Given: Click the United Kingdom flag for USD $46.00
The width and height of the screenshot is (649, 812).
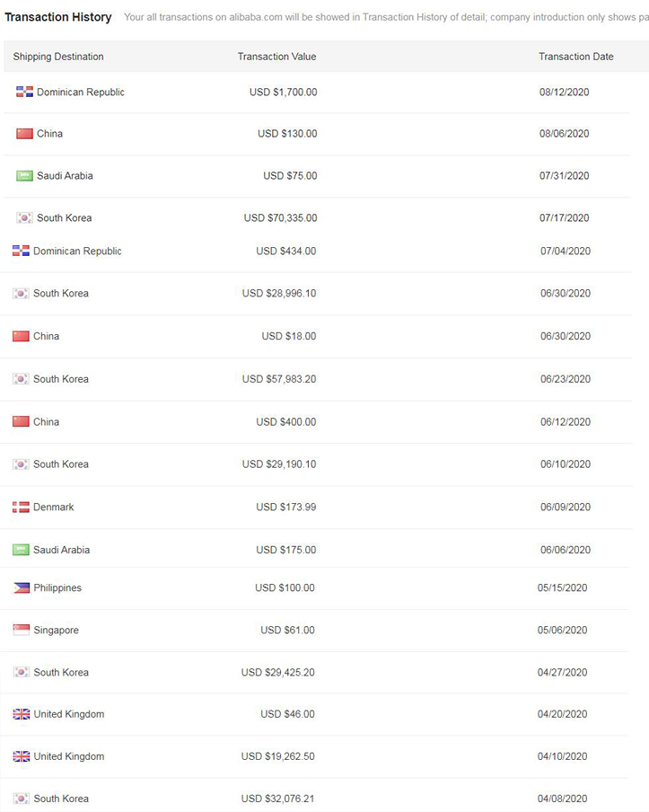Looking at the screenshot, I should point(22,714).
